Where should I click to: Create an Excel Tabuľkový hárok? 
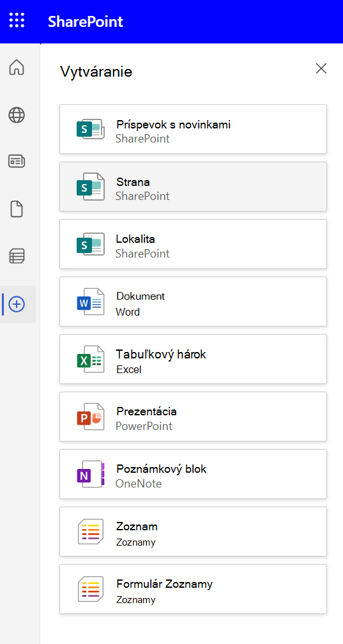click(x=193, y=359)
